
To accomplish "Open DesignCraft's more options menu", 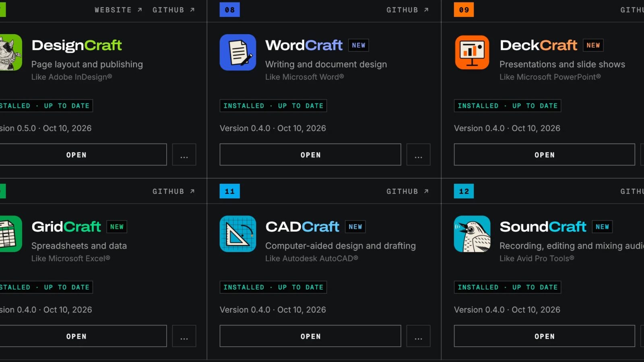I will [184, 154].
